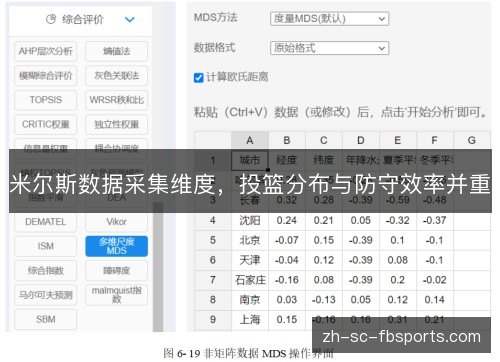Image resolution: width=500 pixels, height=362 pixels.
Task: Choose the 灰色关联法 button
Action: click(116, 76)
